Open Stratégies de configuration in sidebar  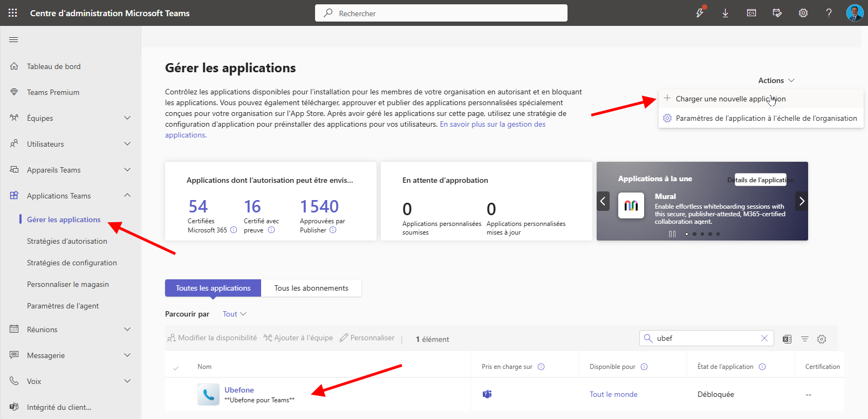coord(72,263)
